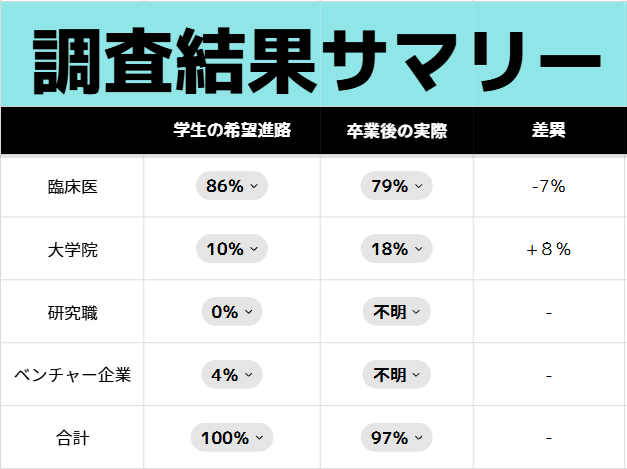Expand the 10% chip in 大学院 row
This screenshot has height=469, width=627.
pyautogui.click(x=231, y=249)
